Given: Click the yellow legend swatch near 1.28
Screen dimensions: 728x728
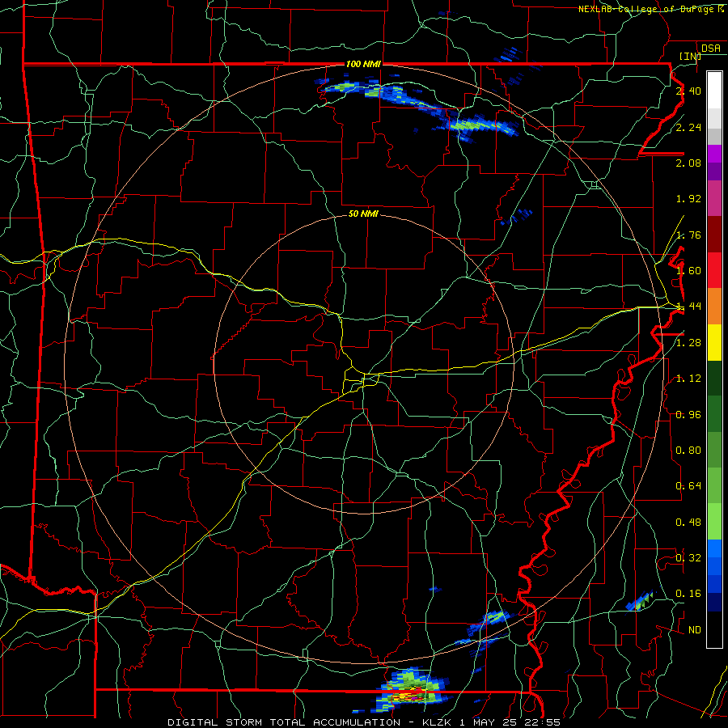Looking at the screenshot, I should [x=714, y=343].
